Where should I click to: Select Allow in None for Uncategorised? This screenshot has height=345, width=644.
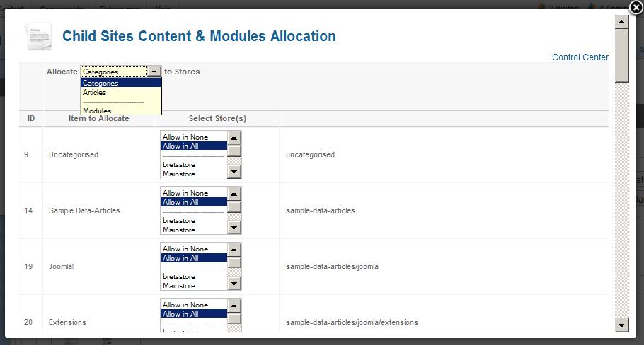(185, 137)
